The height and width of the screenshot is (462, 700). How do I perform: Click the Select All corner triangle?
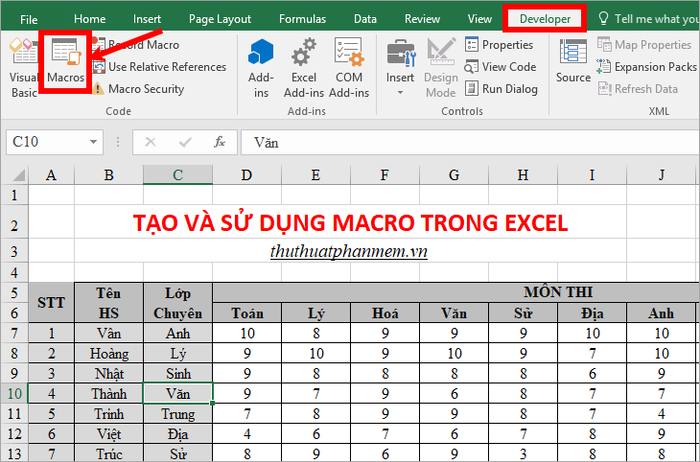pos(17,175)
